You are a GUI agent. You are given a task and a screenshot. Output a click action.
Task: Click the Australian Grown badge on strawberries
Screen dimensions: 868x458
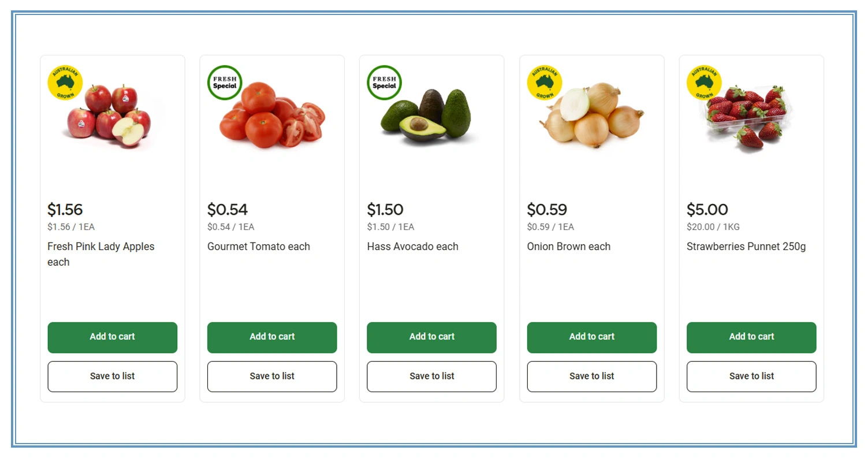703,83
